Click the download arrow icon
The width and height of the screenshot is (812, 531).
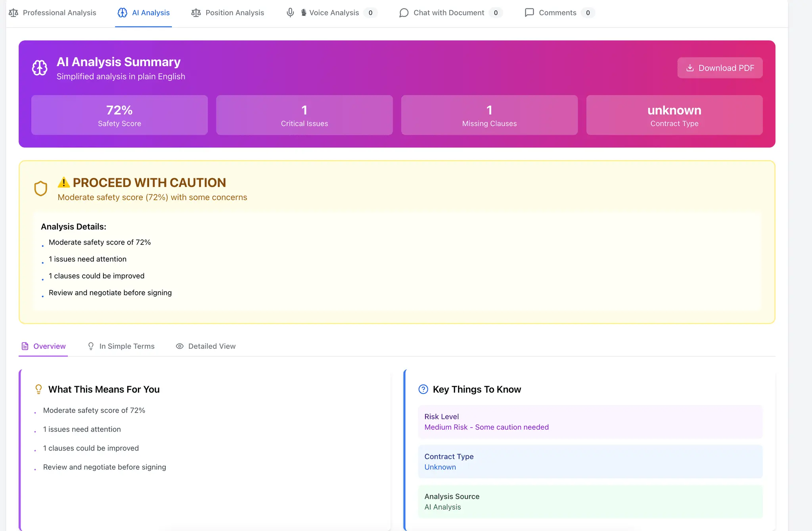click(690, 68)
